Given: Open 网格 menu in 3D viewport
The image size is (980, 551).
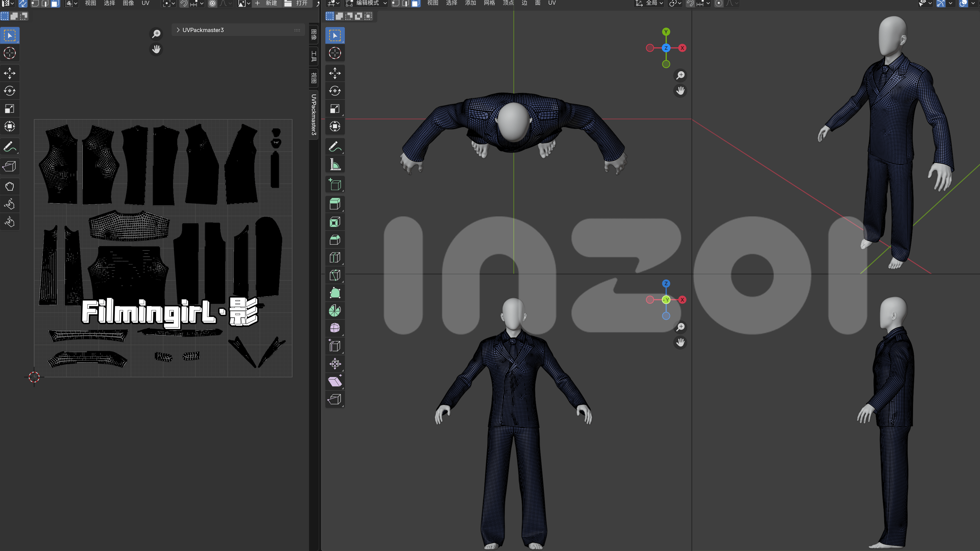Looking at the screenshot, I should pyautogui.click(x=490, y=3).
